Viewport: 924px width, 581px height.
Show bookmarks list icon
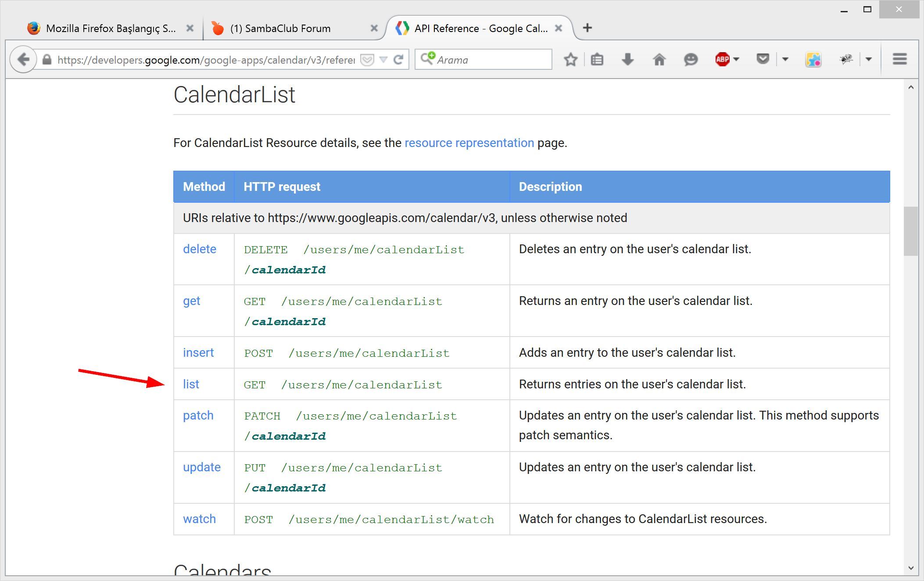pyautogui.click(x=597, y=59)
